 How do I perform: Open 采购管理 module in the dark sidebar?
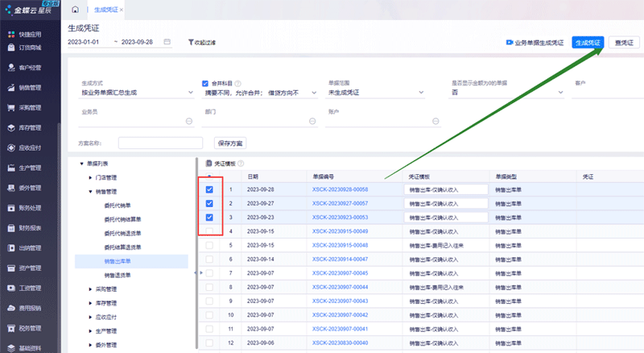[25, 108]
